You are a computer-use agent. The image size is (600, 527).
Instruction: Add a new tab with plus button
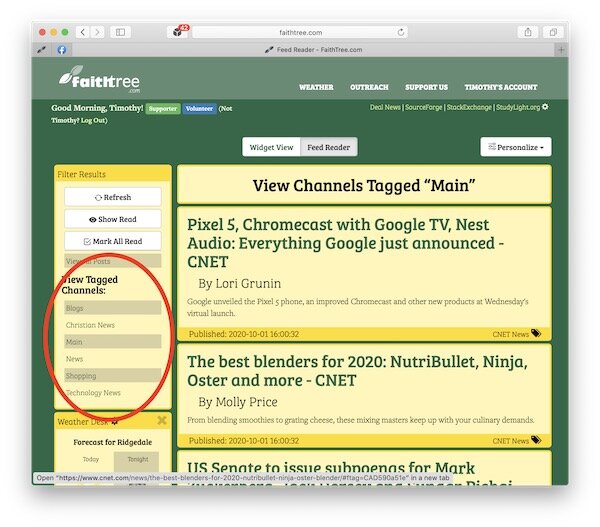(561, 50)
